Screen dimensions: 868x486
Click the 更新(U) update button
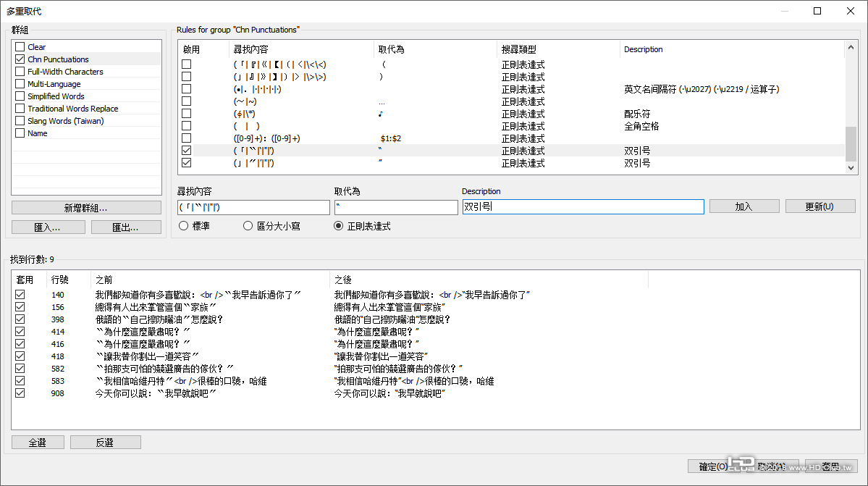[x=819, y=206]
